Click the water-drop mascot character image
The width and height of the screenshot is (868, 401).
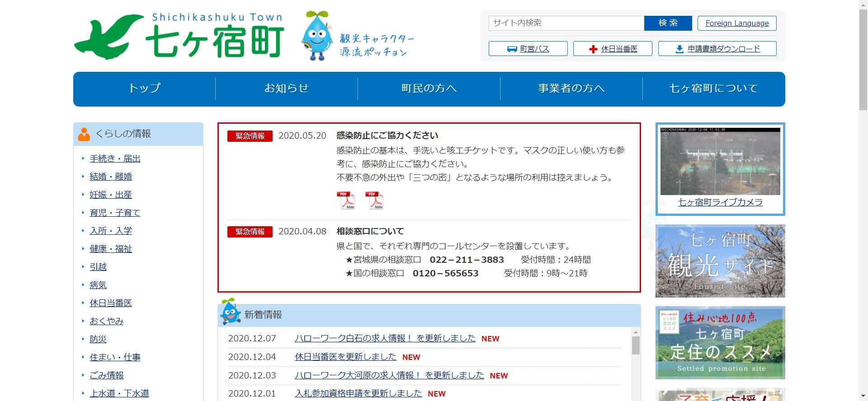click(316, 36)
